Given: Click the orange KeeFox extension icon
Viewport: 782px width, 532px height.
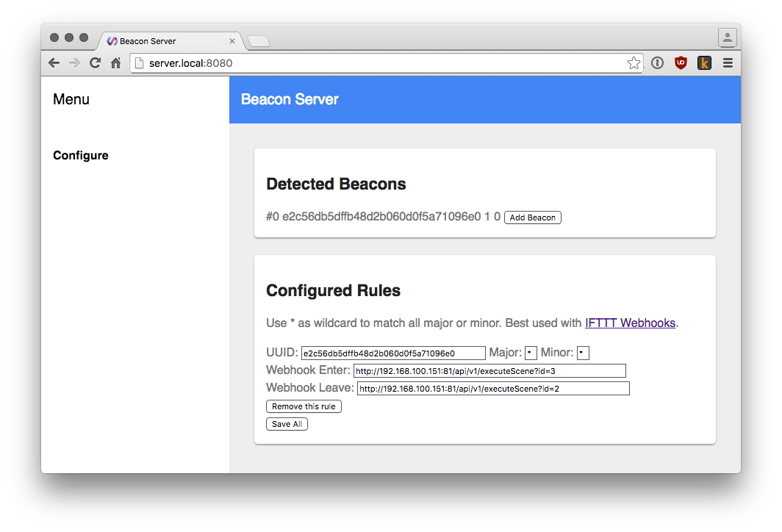Looking at the screenshot, I should pos(704,62).
